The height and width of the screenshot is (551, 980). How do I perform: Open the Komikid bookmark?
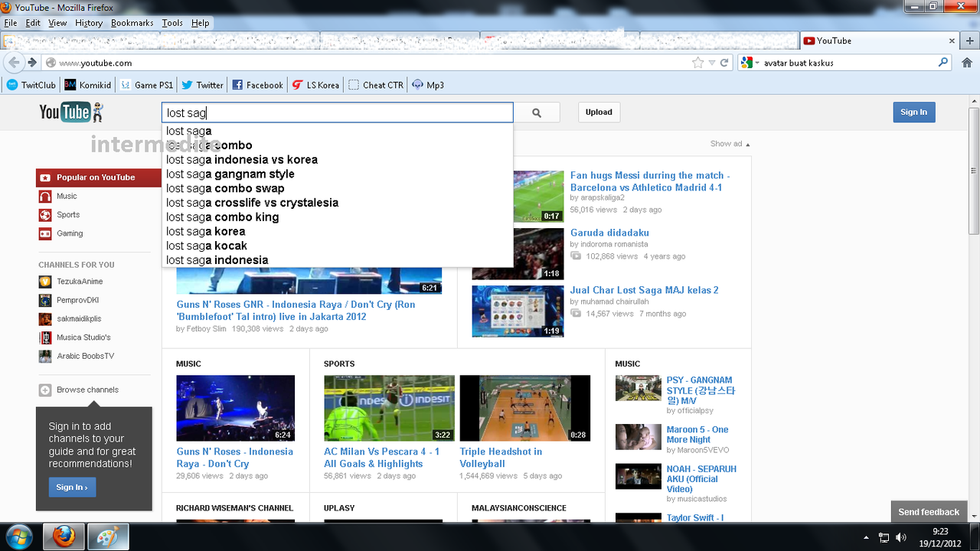tap(87, 85)
